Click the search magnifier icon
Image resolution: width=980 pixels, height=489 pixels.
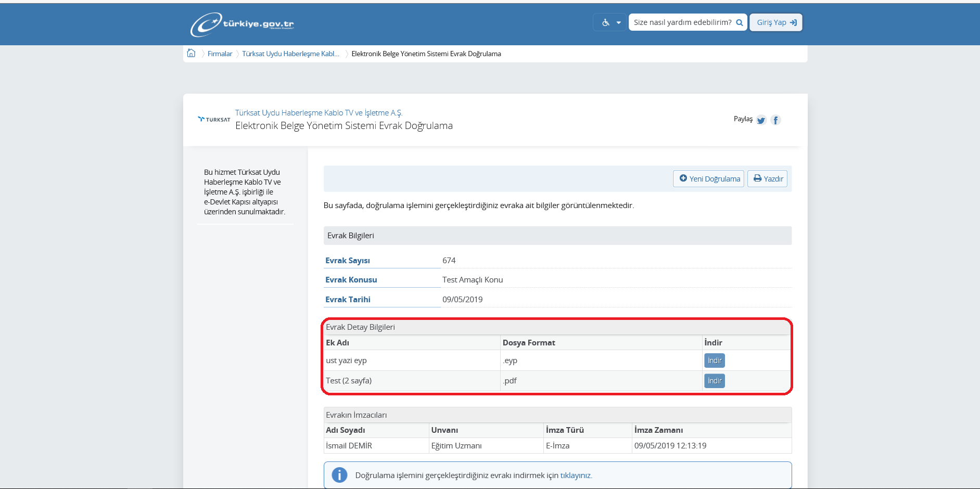(x=739, y=22)
